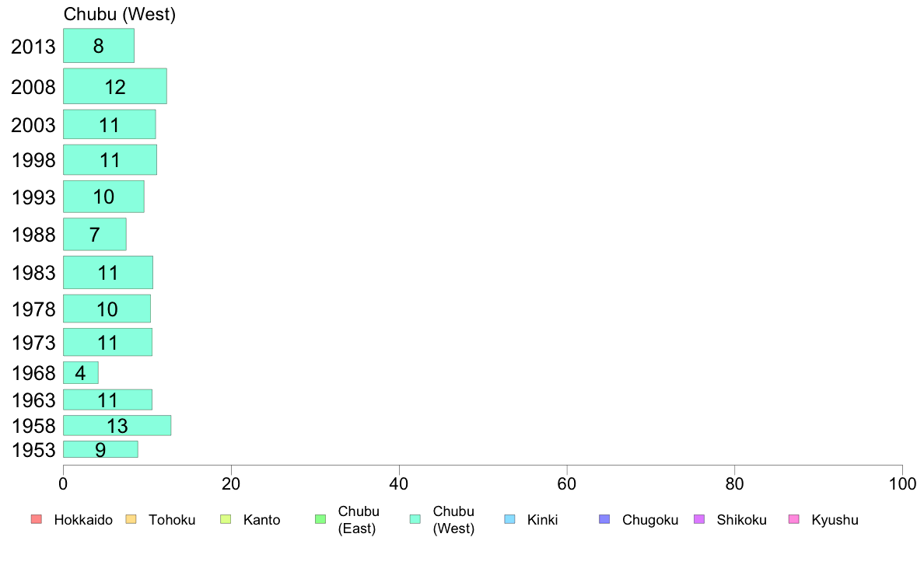Select the 2013 bar showing 8
The height and width of the screenshot is (572, 924).
point(99,45)
